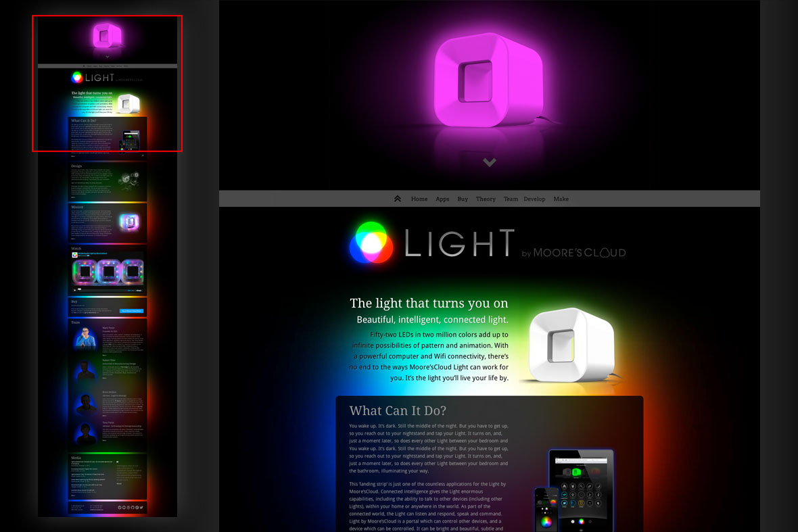Click the Design section heading in overview

[76, 166]
